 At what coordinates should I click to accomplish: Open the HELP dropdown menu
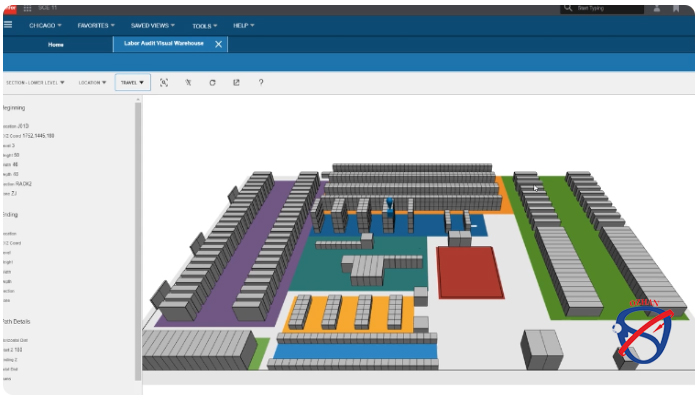243,25
